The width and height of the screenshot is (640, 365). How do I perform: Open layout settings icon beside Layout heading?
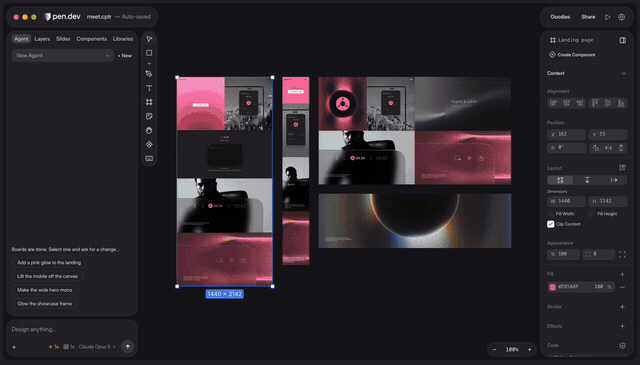tap(622, 168)
